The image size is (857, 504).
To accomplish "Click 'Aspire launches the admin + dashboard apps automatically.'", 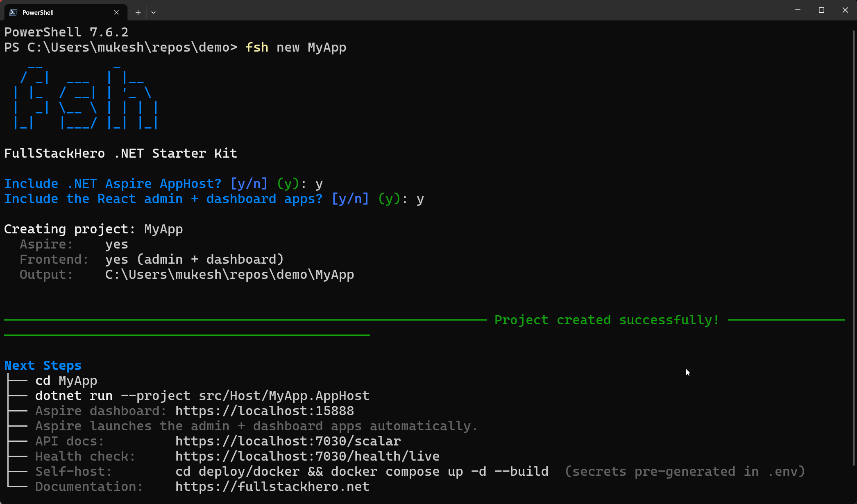I will pyautogui.click(x=256, y=426).
